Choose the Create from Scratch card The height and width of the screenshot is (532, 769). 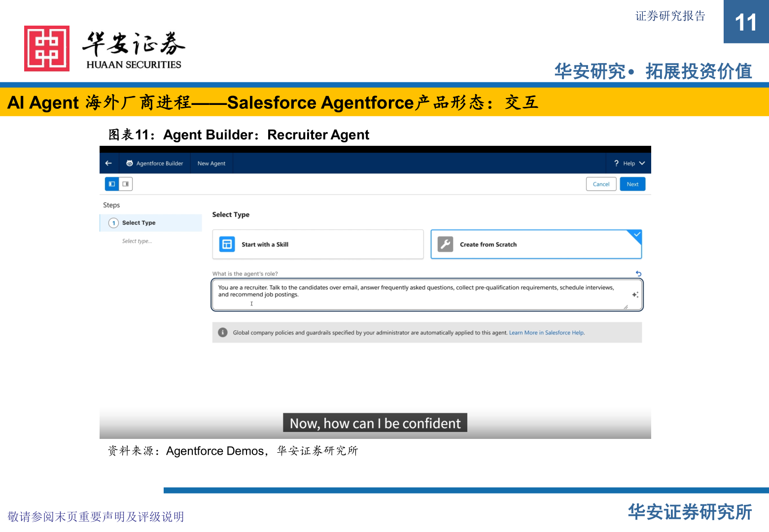536,244
